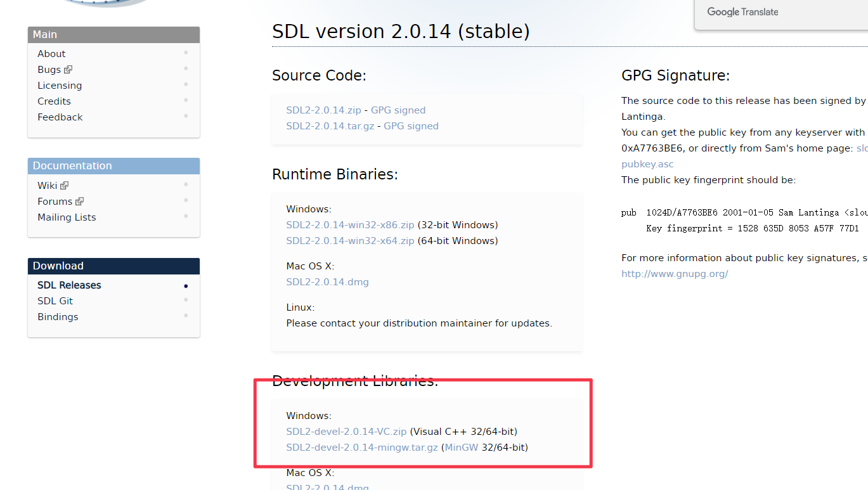Click GPG signed next to SDL2-2.0.14.tar.gz
868x490 pixels.
[x=411, y=126]
